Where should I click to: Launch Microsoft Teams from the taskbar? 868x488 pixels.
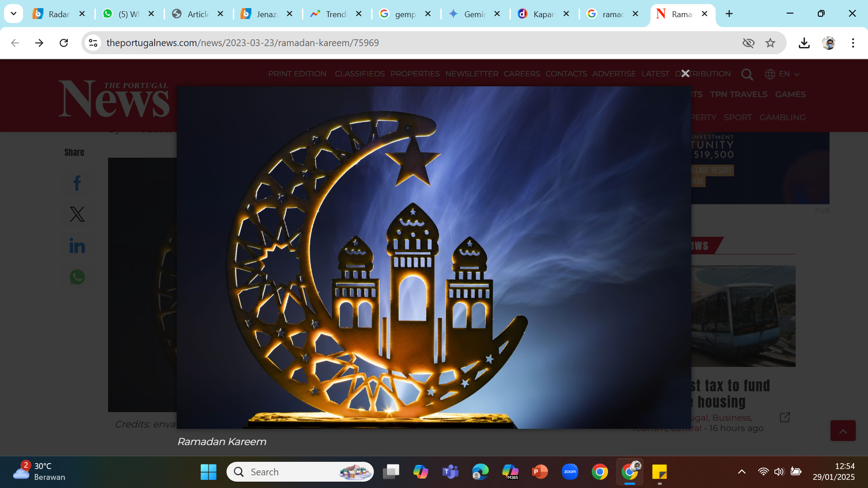point(450,472)
